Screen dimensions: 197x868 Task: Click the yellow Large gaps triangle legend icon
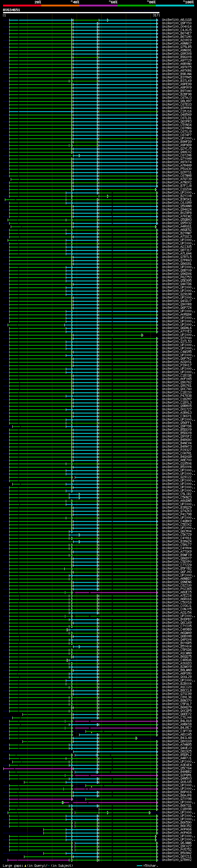pyautogui.click(x=25, y=865)
